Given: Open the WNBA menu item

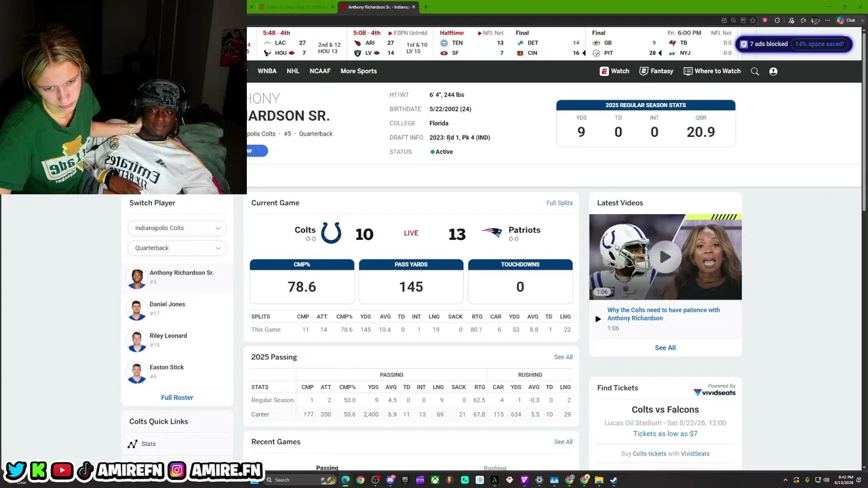Looking at the screenshot, I should point(267,71).
